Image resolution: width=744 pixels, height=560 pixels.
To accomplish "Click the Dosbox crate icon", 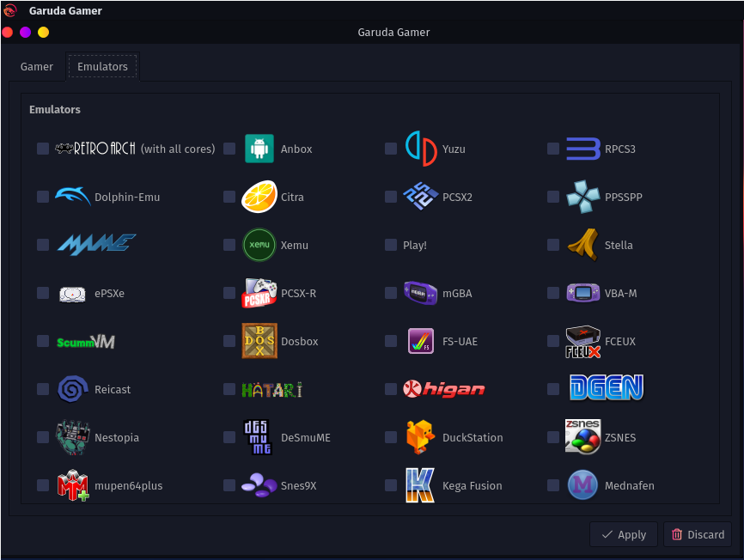I will click(259, 341).
